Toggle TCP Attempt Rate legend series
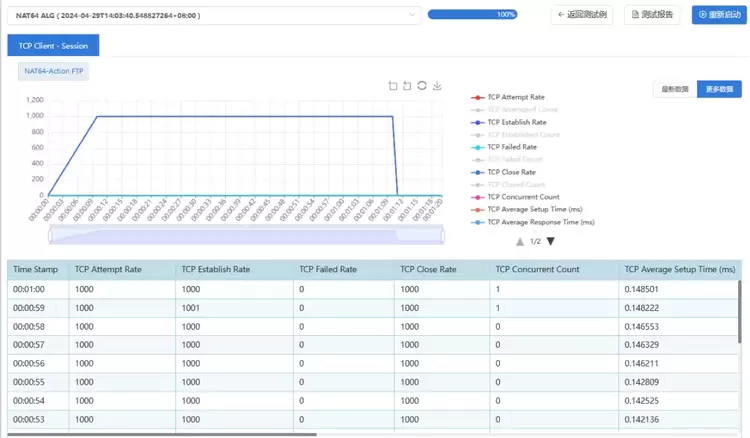 pos(515,97)
